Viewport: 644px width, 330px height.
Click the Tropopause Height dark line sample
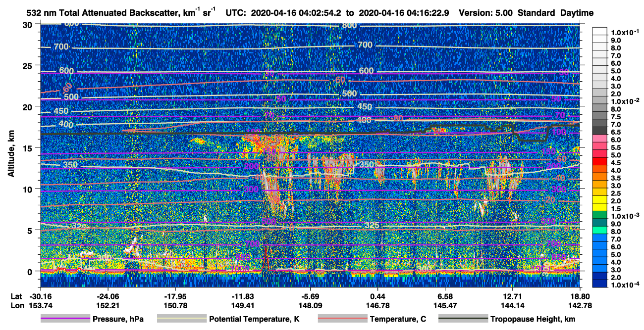(464, 319)
